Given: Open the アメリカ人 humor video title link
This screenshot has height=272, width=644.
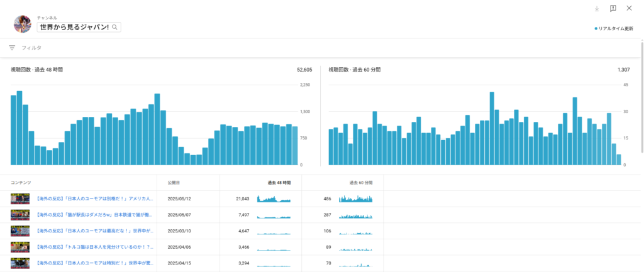Looking at the screenshot, I should 95,199.
